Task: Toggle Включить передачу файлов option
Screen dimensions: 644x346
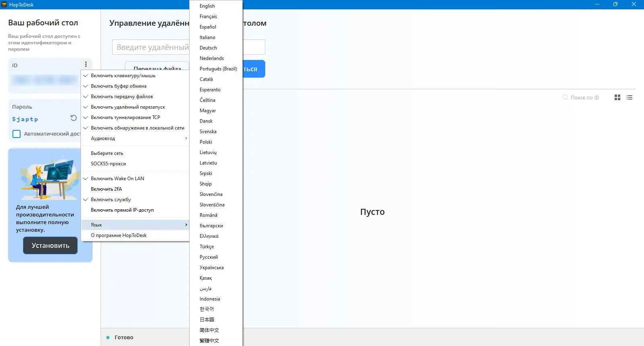Action: point(135,97)
